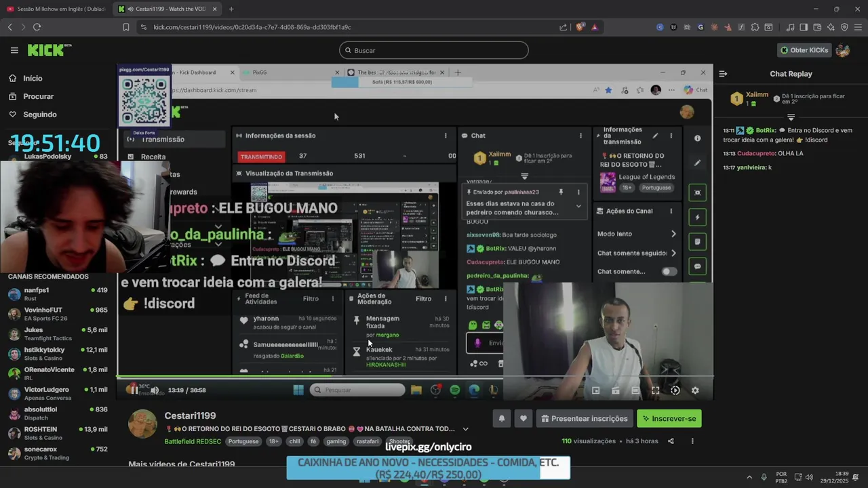This screenshot has height=488, width=868.
Task: Open the new tab plus button
Action: tap(231, 9)
